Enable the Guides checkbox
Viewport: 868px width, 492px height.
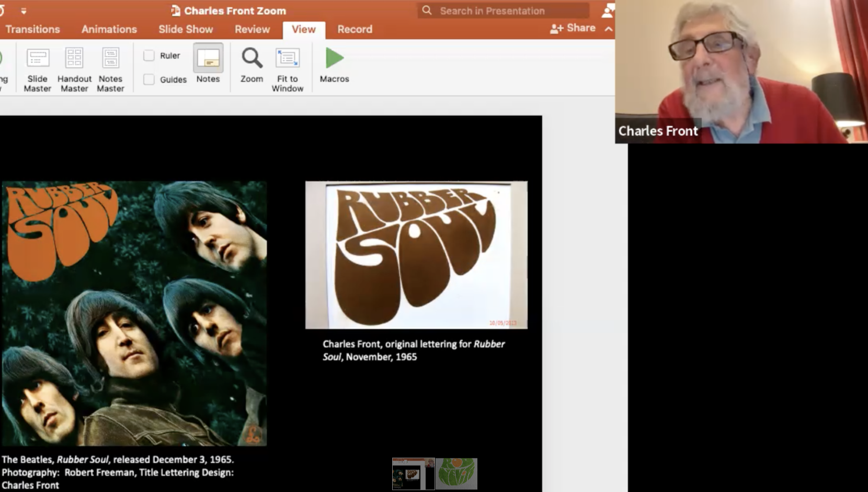coord(149,80)
